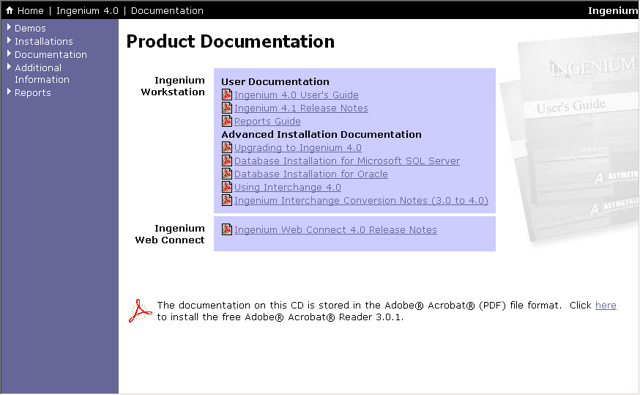Open Database Installation for Oracle link

311,174
